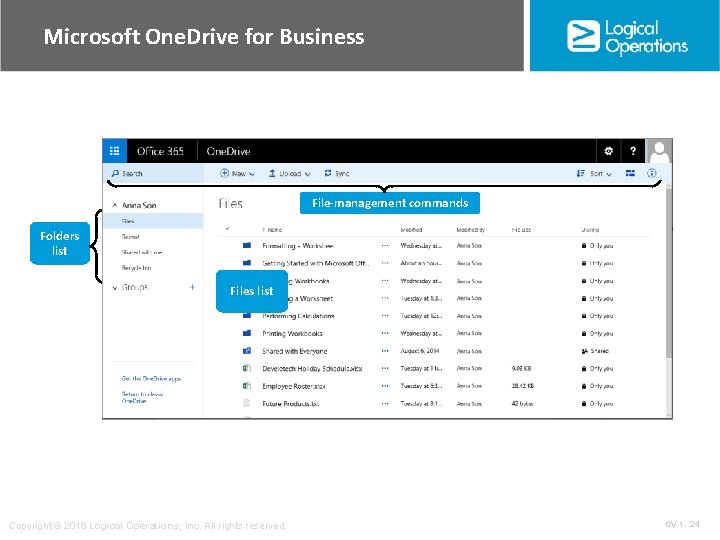The width and height of the screenshot is (720, 540).
Task: Open ellipsis menu for Performing Calculations
Action: point(385,316)
